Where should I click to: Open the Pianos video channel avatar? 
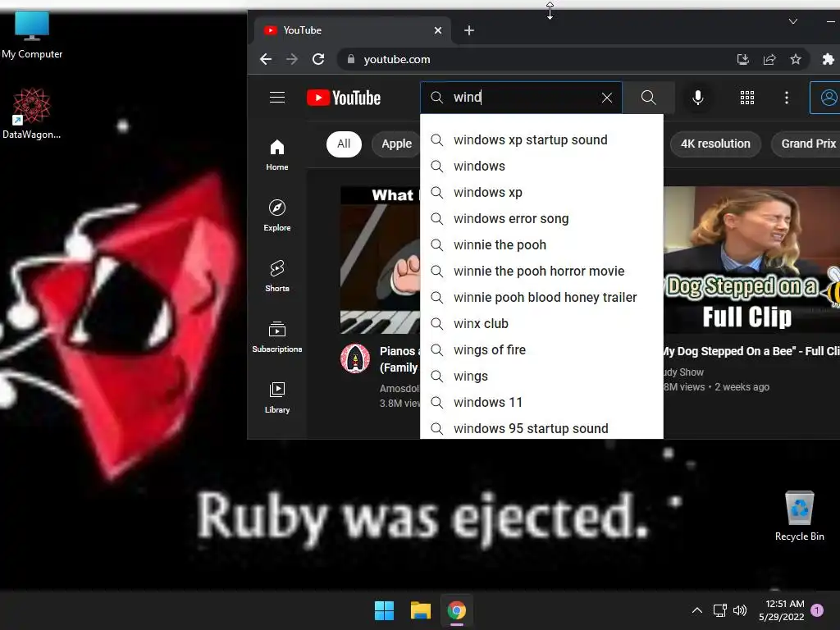pyautogui.click(x=355, y=358)
